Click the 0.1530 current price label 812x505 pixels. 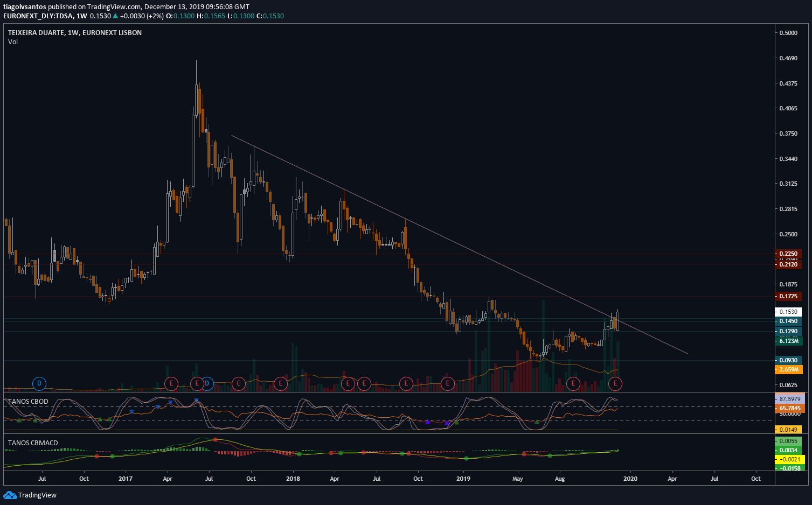click(788, 312)
